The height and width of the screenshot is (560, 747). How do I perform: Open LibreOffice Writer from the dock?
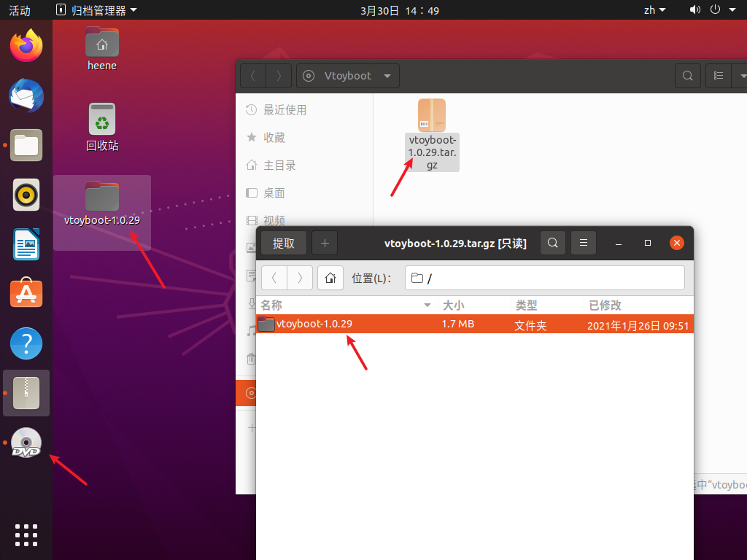pos(26,244)
